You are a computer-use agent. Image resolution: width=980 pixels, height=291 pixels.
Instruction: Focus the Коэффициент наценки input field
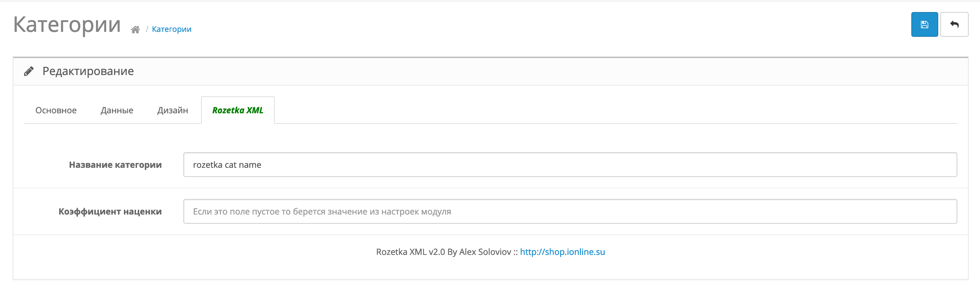click(570, 211)
